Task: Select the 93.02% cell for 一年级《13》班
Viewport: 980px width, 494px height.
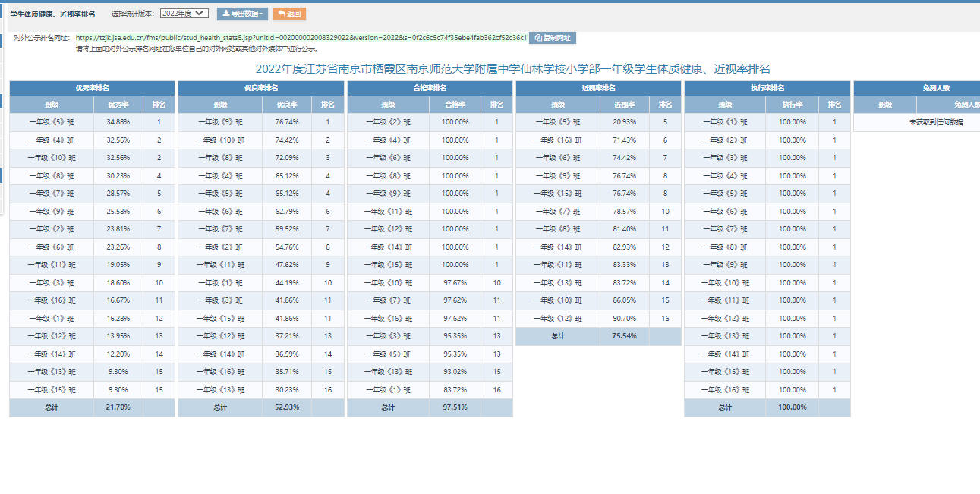Action: pyautogui.click(x=455, y=372)
